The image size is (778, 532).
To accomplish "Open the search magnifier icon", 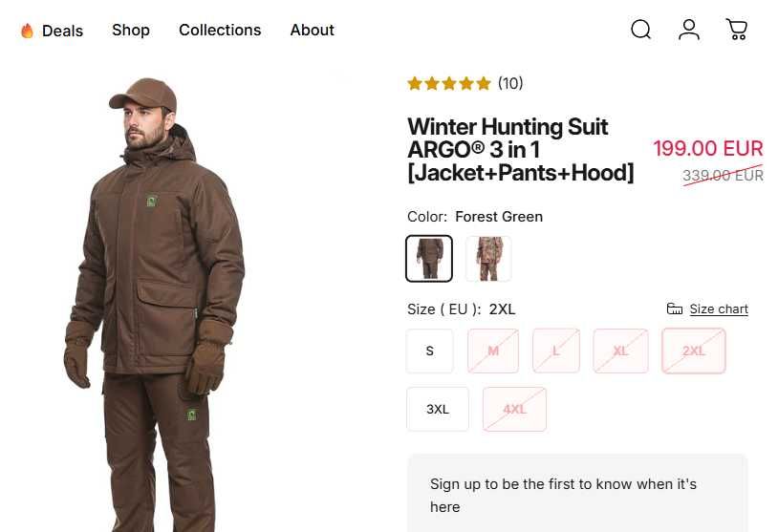I will coord(640,30).
